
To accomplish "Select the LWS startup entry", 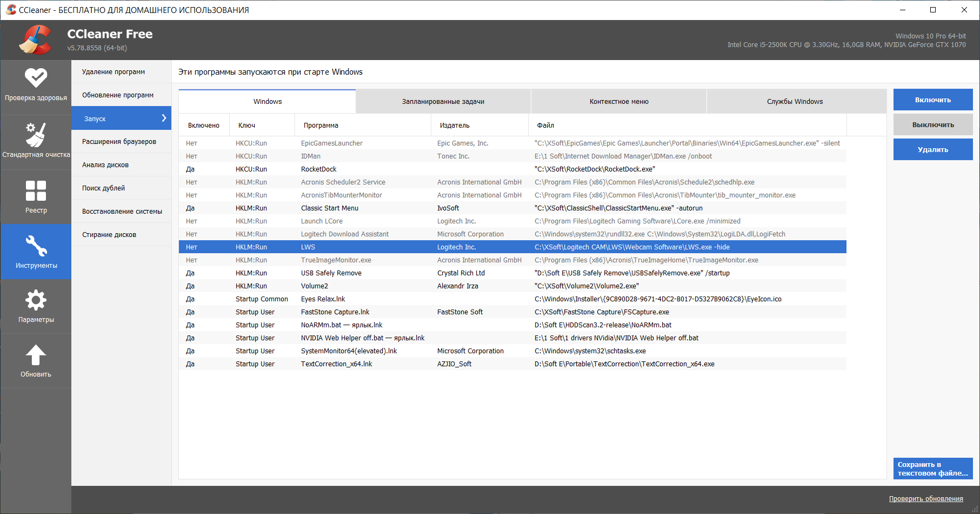I will tap(512, 247).
